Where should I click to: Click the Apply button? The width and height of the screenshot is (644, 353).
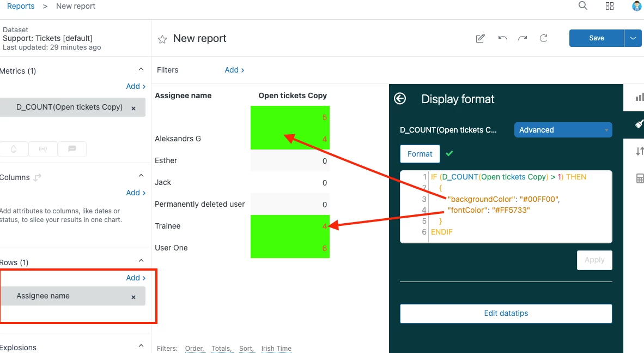click(594, 260)
